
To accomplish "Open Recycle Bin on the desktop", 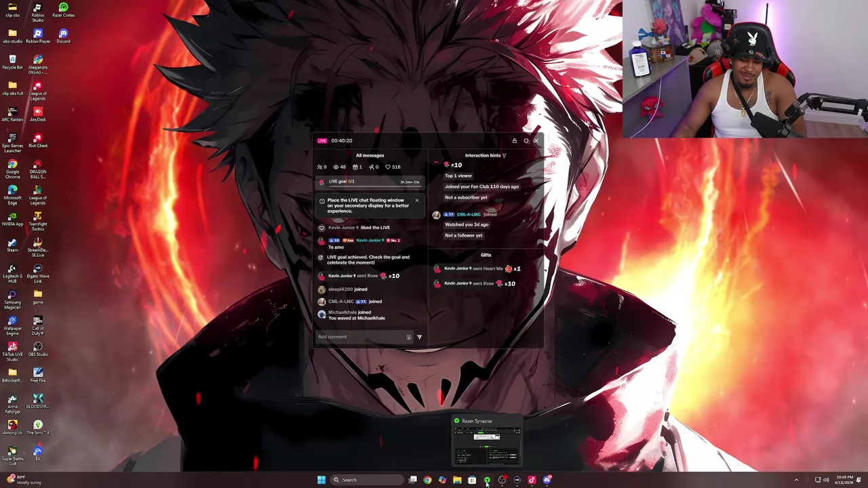I will 12,62.
